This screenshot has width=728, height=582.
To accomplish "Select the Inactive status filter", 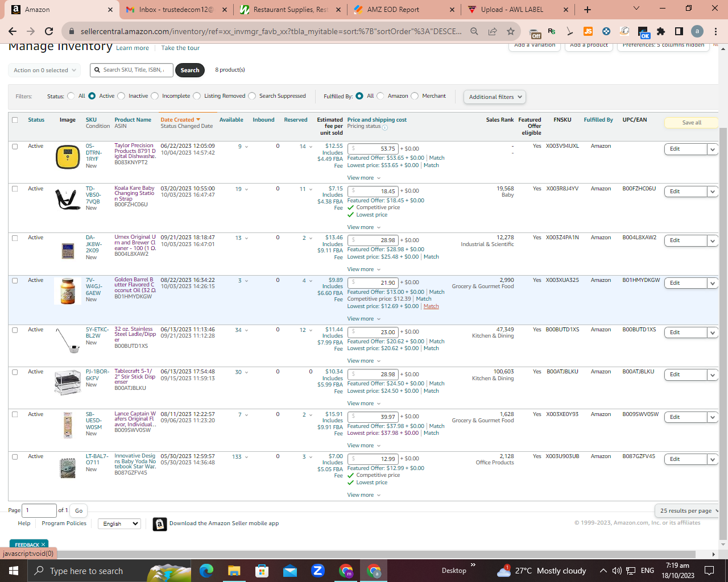I will pyautogui.click(x=121, y=96).
